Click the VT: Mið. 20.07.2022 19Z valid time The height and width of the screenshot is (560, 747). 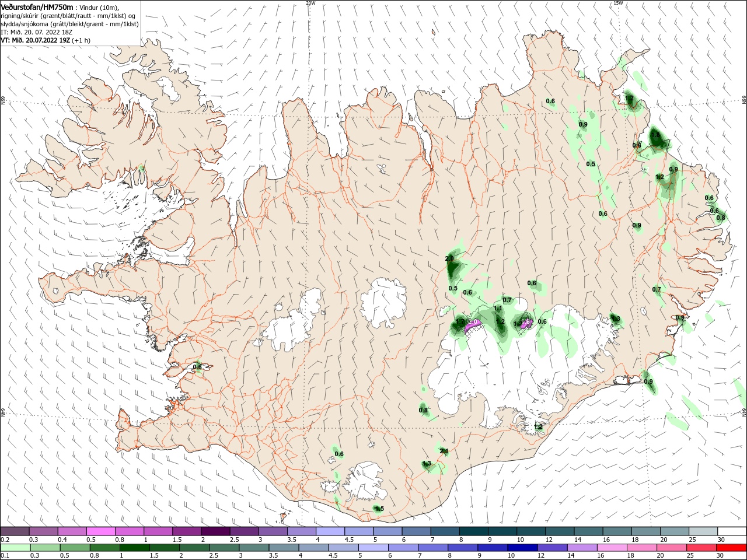pos(36,40)
